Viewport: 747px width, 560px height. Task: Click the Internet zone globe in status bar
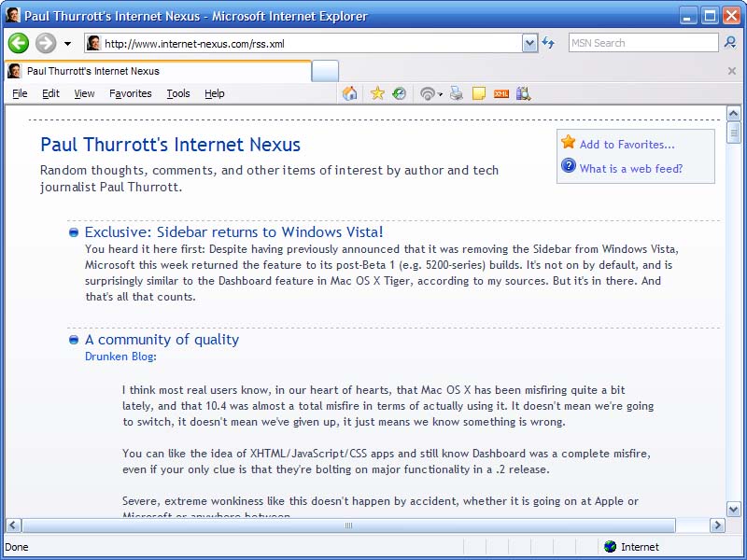click(610, 547)
